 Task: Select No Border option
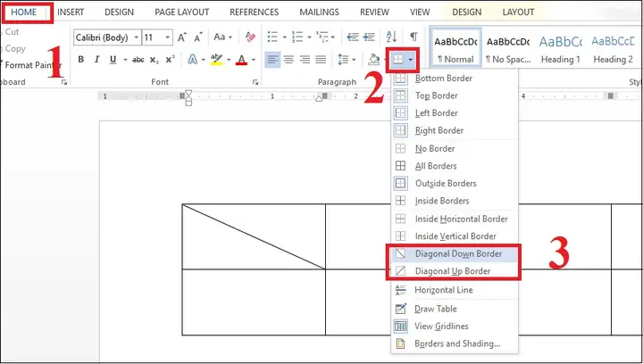point(455,149)
